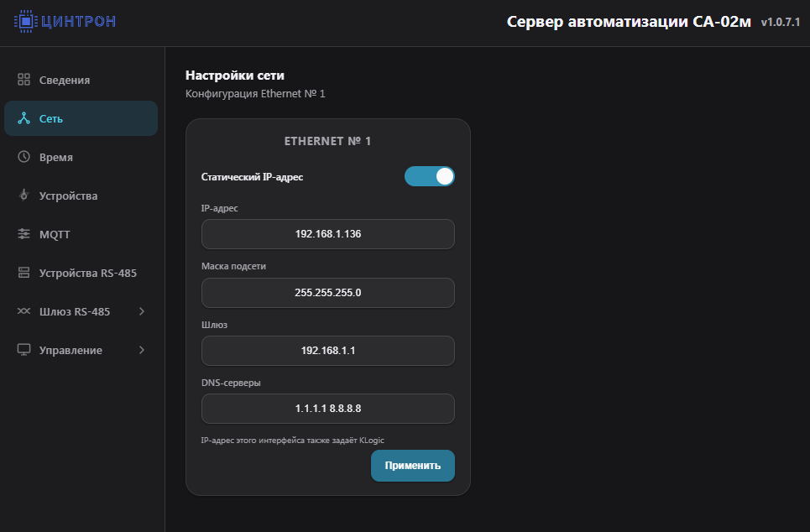
Task: Click the KLogic note text
Action: 292,441
